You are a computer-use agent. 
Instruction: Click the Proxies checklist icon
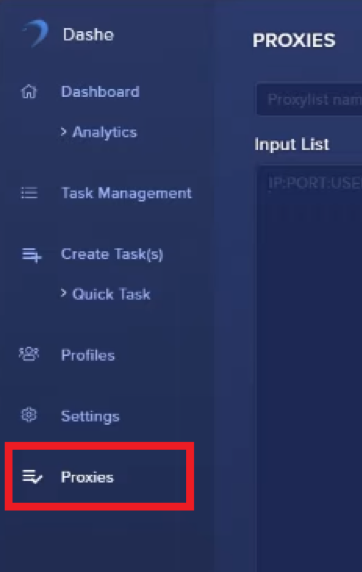[x=32, y=476]
